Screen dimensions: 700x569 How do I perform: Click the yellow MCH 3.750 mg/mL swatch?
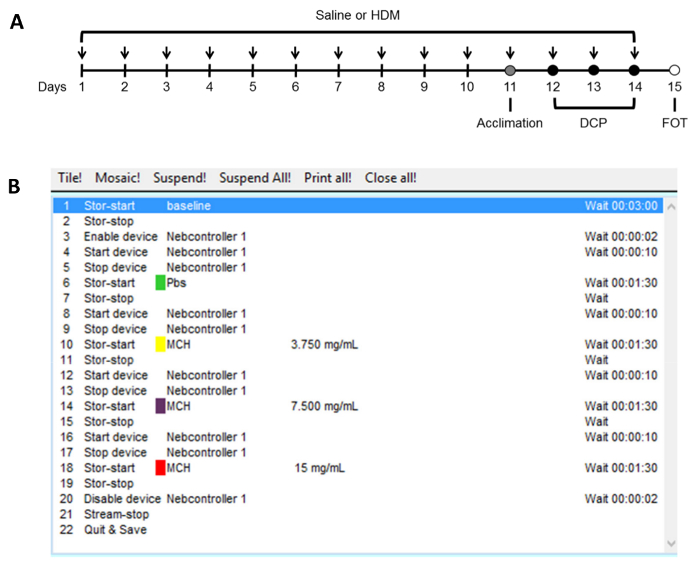tap(160, 344)
